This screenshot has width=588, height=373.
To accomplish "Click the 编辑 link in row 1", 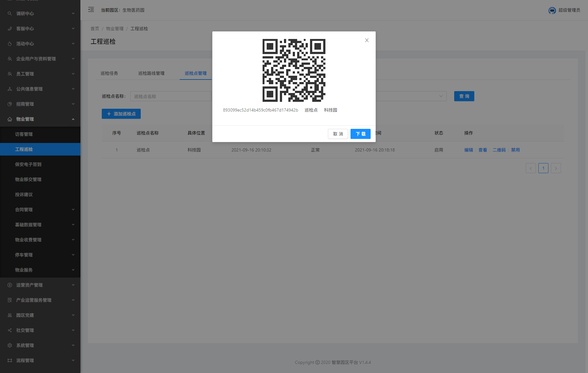I will pyautogui.click(x=469, y=150).
